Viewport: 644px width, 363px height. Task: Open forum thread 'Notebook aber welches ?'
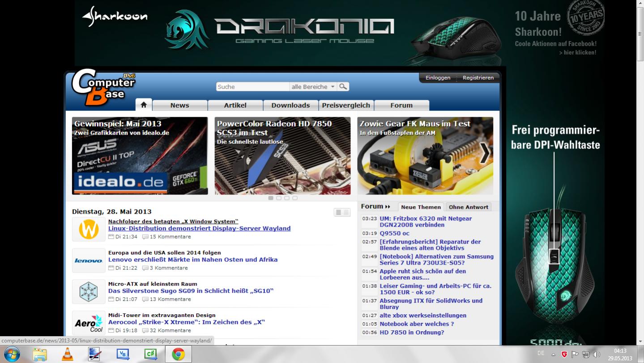[x=417, y=324]
